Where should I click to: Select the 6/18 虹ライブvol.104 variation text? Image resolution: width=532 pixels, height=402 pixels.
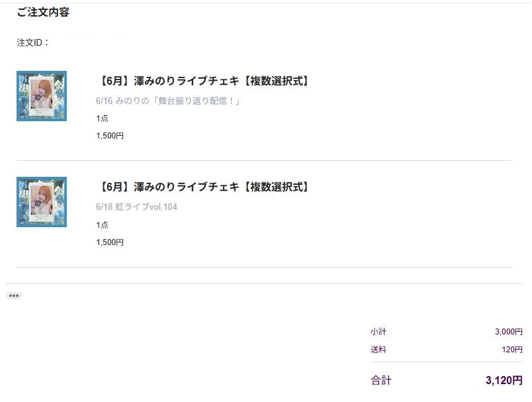click(136, 207)
